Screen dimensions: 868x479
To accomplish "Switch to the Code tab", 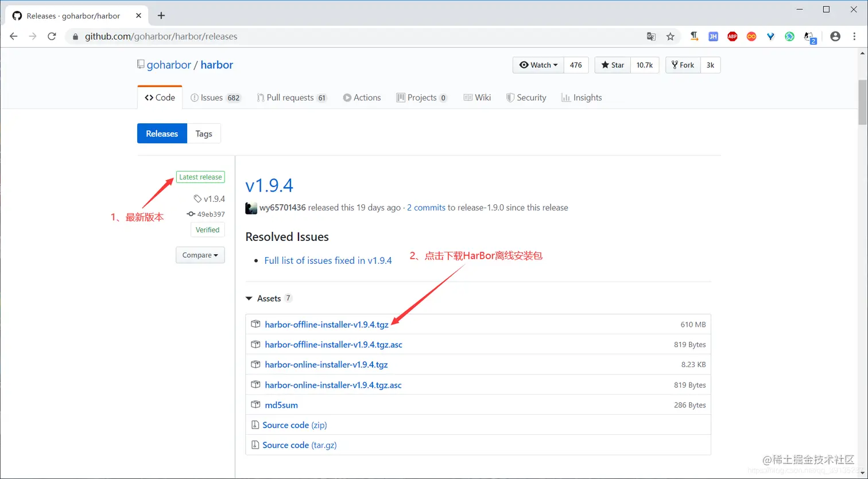I will pyautogui.click(x=160, y=98).
